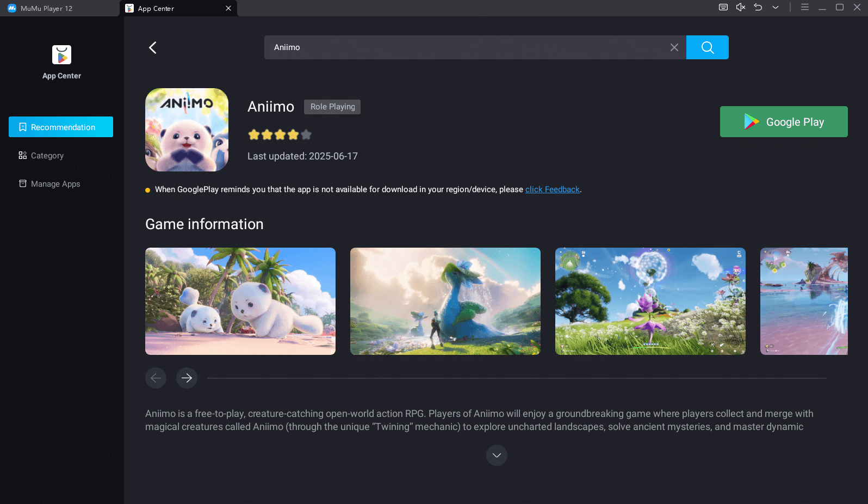Expand the game description with down chevron
Image resolution: width=868 pixels, height=504 pixels.
(497, 455)
